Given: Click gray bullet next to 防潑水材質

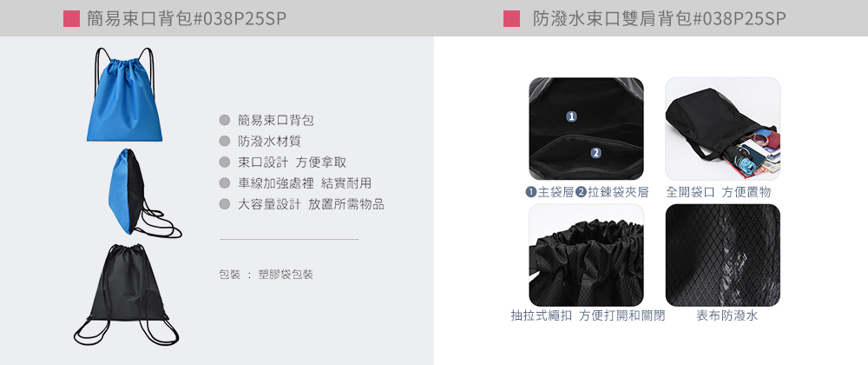Looking at the screenshot, I should [224, 142].
